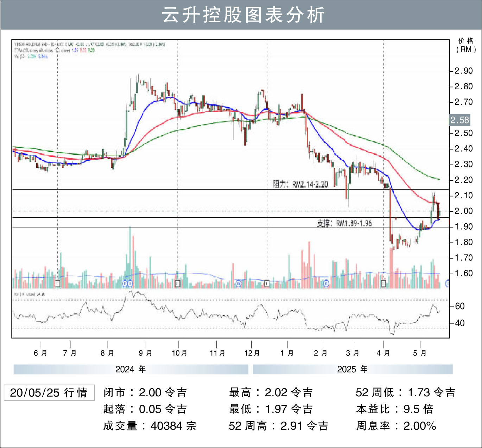
Task: Click the 2024 年 year bar
Action: point(131,369)
